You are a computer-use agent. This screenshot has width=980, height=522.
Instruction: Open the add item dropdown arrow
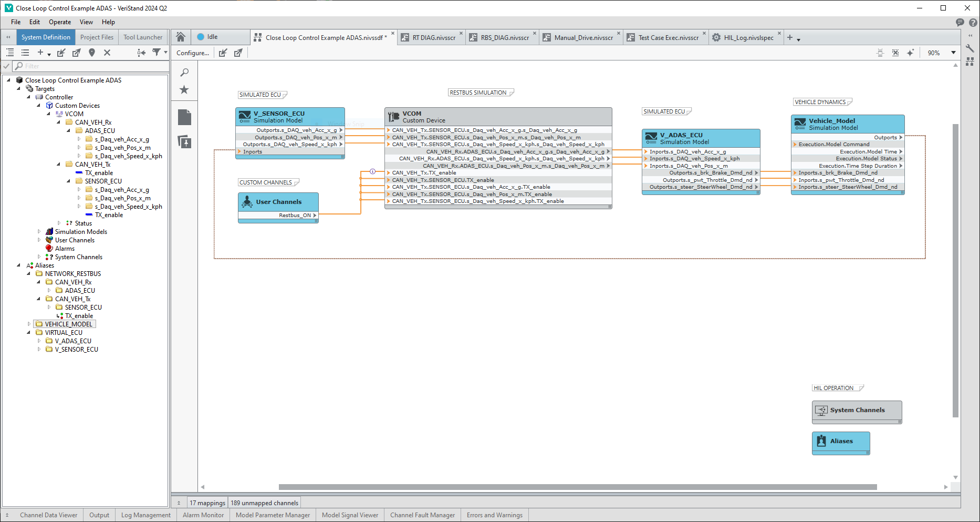point(49,54)
